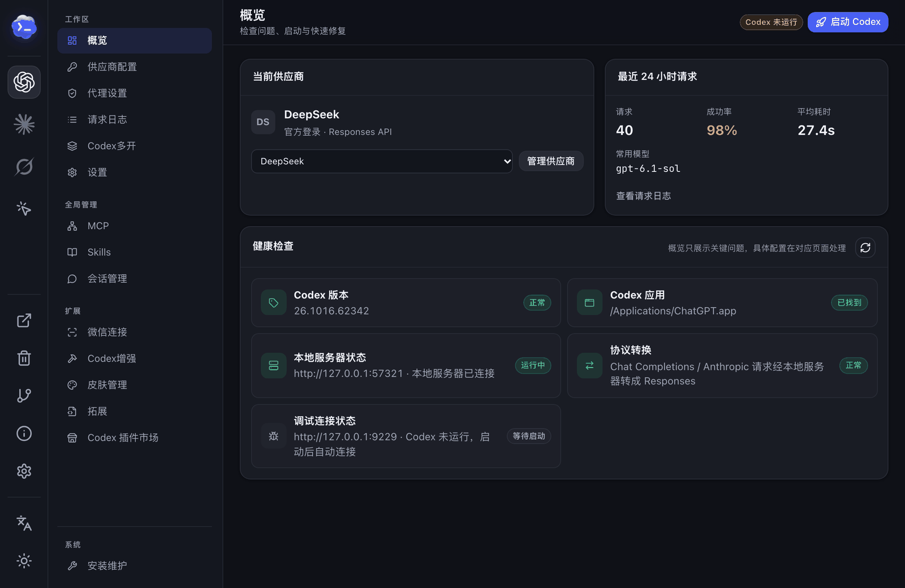Viewport: 905px width, 588px height.
Task: Open the git branch icon in rail
Action: tap(24, 396)
